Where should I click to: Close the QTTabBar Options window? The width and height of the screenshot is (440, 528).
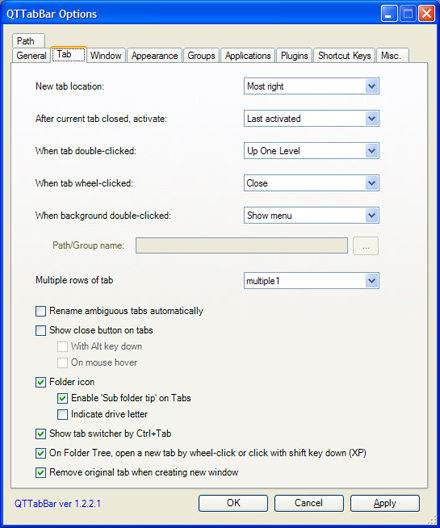click(x=427, y=14)
